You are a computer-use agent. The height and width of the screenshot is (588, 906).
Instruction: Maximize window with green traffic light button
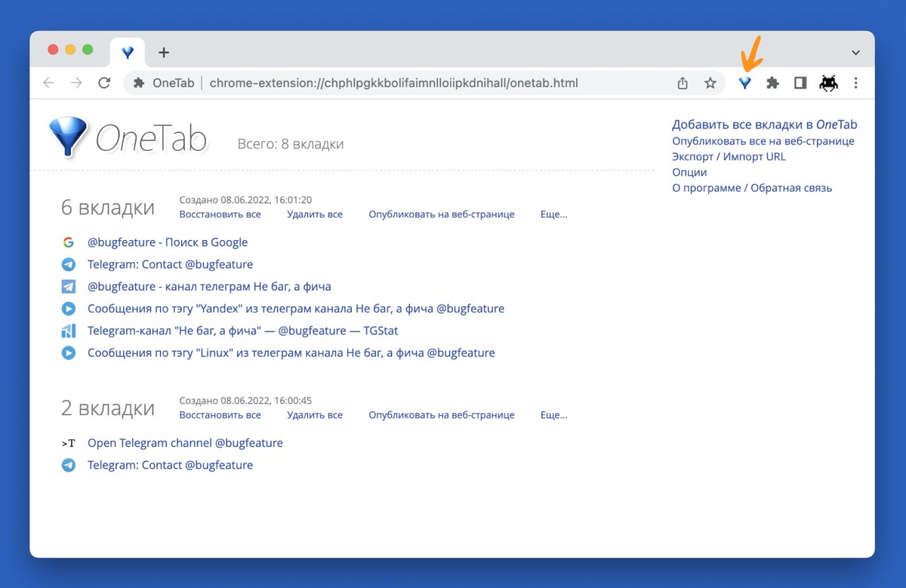click(x=88, y=50)
